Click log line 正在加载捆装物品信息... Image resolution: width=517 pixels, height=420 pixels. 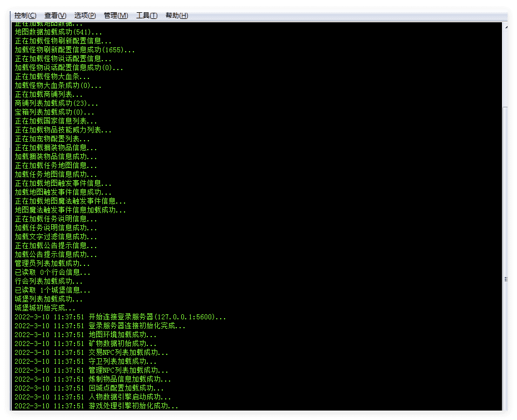(56, 148)
